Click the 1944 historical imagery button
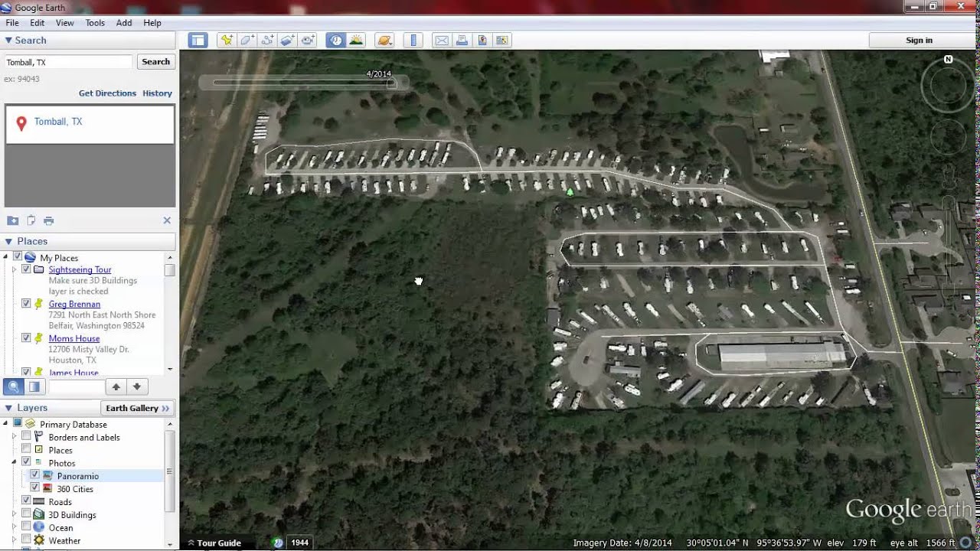This screenshot has width=980, height=551. [x=299, y=543]
